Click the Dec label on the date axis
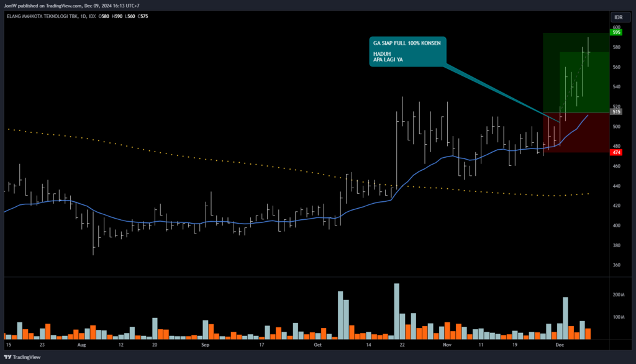Screen dimensions: 636x364 559,344
